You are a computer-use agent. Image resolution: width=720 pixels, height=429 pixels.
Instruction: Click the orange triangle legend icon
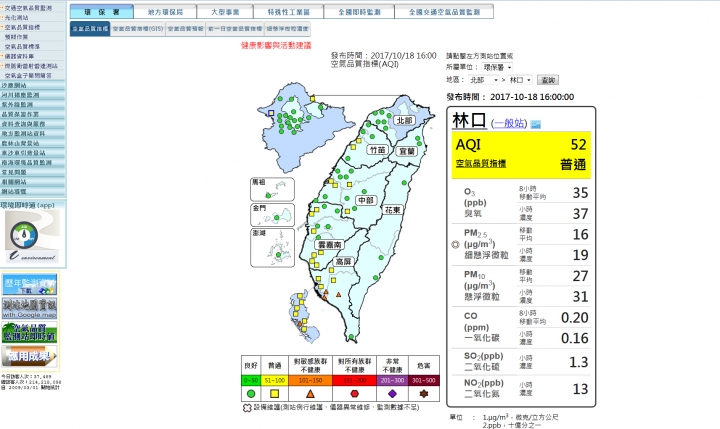(310, 394)
